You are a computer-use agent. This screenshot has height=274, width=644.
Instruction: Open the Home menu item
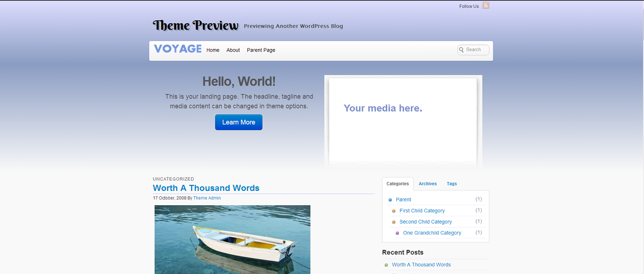tap(213, 50)
